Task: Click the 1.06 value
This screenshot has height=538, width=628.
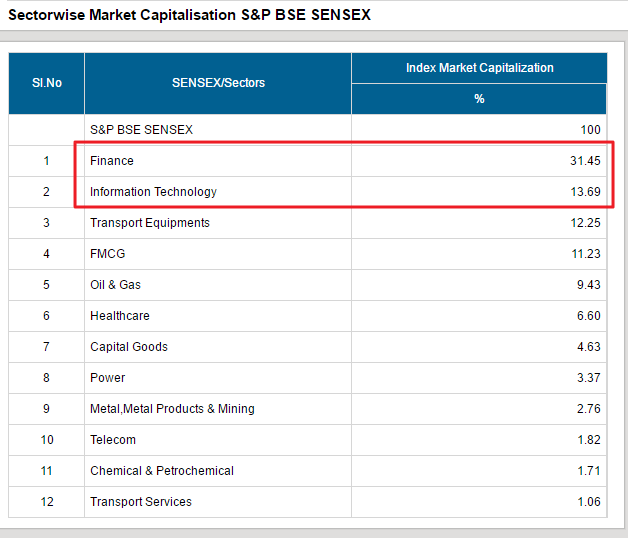Action: click(588, 502)
